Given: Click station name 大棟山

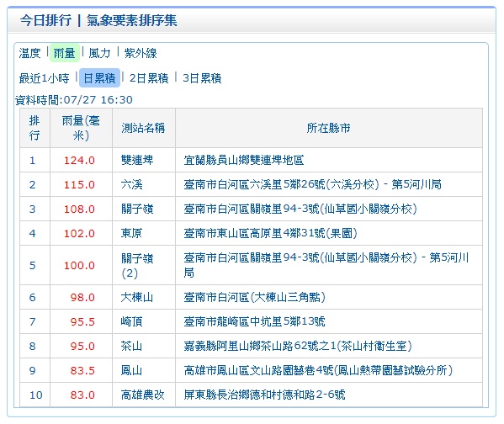Looking at the screenshot, I should click(x=137, y=297).
